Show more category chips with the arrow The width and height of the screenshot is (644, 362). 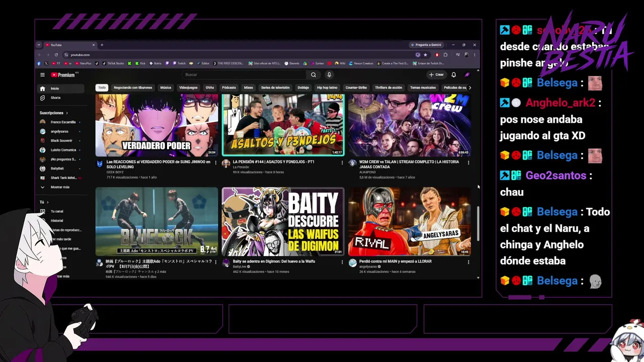coord(470,87)
